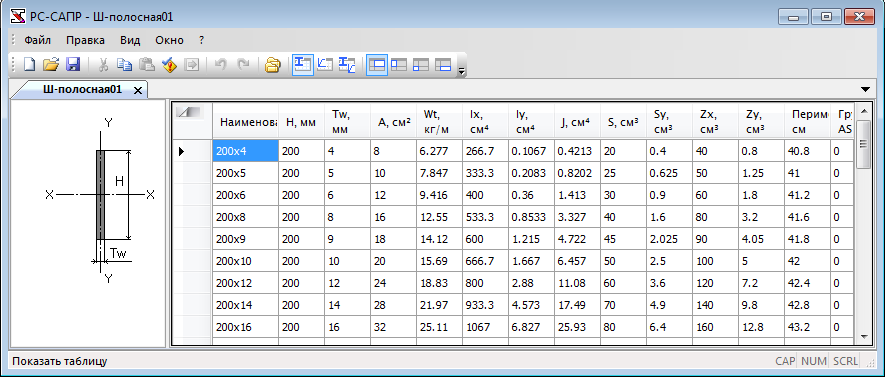Toggle the show table view icon
The height and width of the screenshot is (377, 885).
(x=303, y=65)
